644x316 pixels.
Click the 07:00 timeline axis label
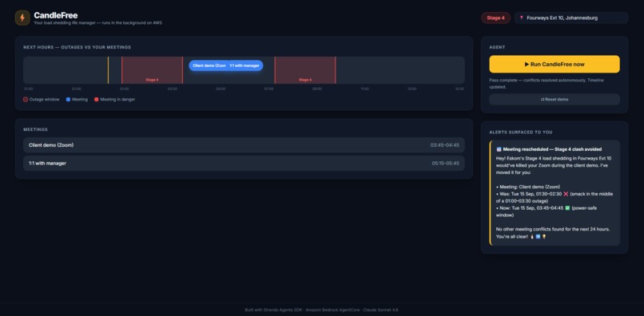(x=268, y=89)
